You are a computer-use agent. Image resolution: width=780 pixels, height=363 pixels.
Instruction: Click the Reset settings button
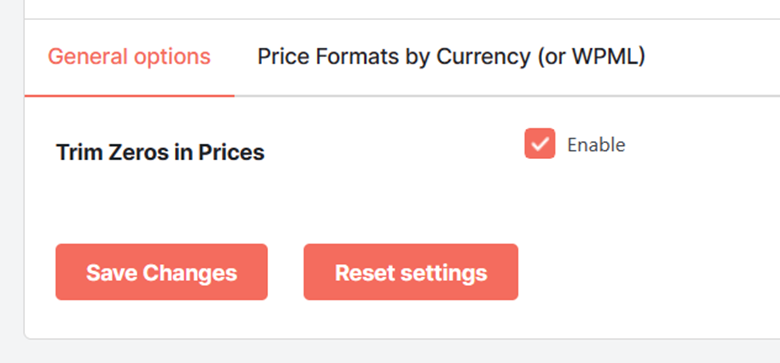[411, 272]
